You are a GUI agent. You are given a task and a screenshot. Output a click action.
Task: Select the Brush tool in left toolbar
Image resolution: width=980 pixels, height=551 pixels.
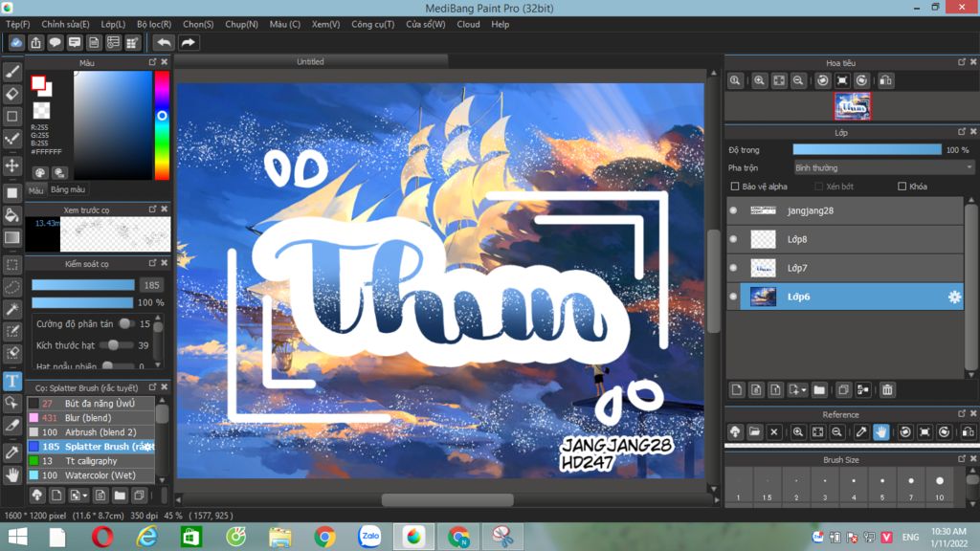tap(11, 72)
